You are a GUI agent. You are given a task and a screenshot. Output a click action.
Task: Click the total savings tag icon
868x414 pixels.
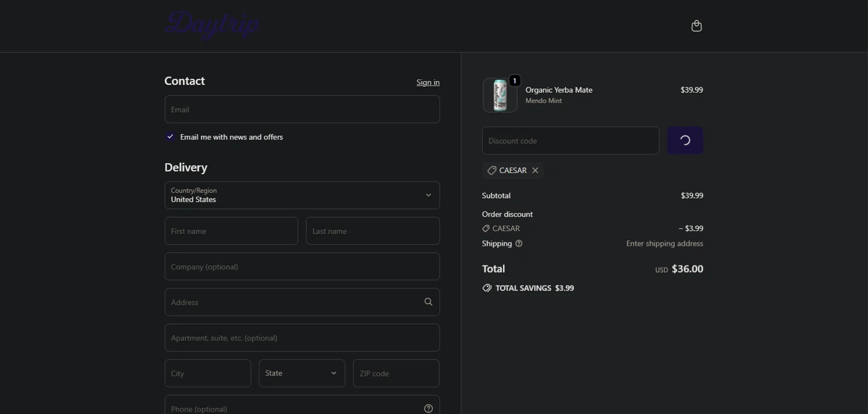click(487, 288)
